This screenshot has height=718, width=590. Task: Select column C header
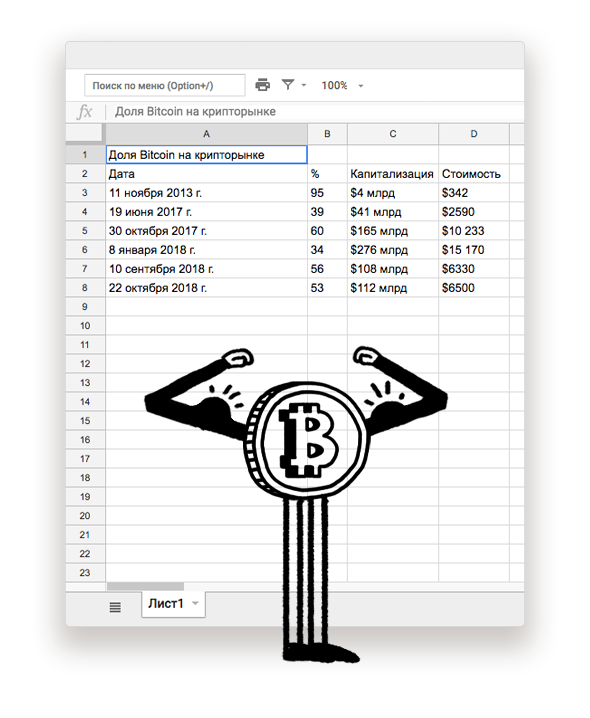393,134
